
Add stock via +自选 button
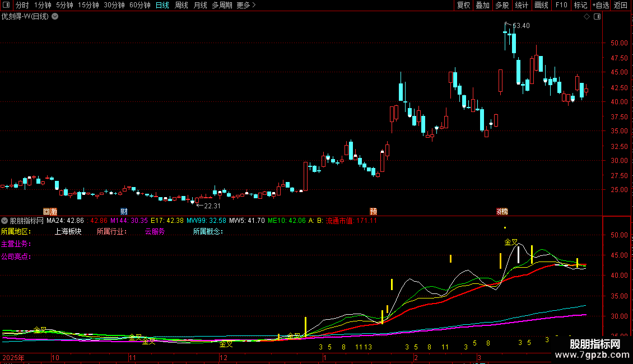[x=601, y=5]
